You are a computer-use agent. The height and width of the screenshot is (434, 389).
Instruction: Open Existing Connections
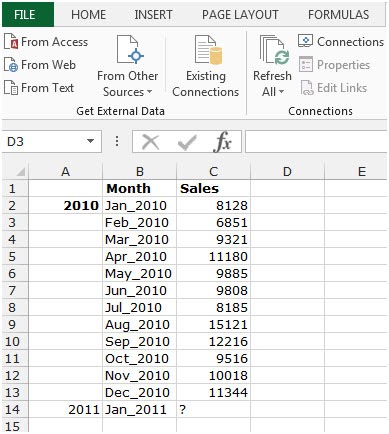click(x=205, y=67)
